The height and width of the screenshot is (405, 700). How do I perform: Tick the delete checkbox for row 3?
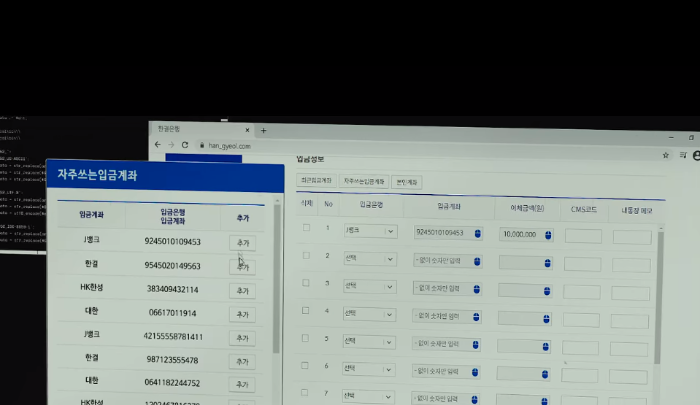[x=306, y=283]
